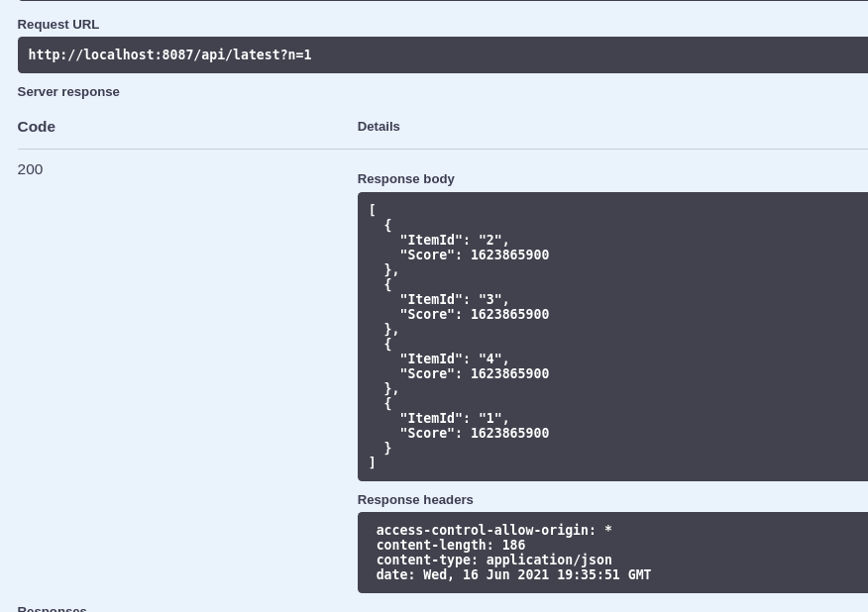The width and height of the screenshot is (868, 612).
Task: Select the request URL text
Action: 168,54
